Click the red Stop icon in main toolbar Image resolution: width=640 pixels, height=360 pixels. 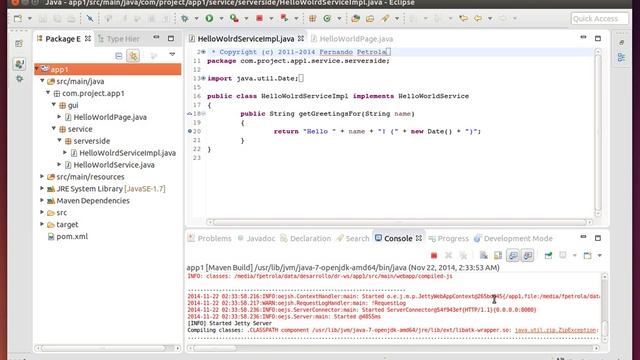pyautogui.click(x=259, y=18)
